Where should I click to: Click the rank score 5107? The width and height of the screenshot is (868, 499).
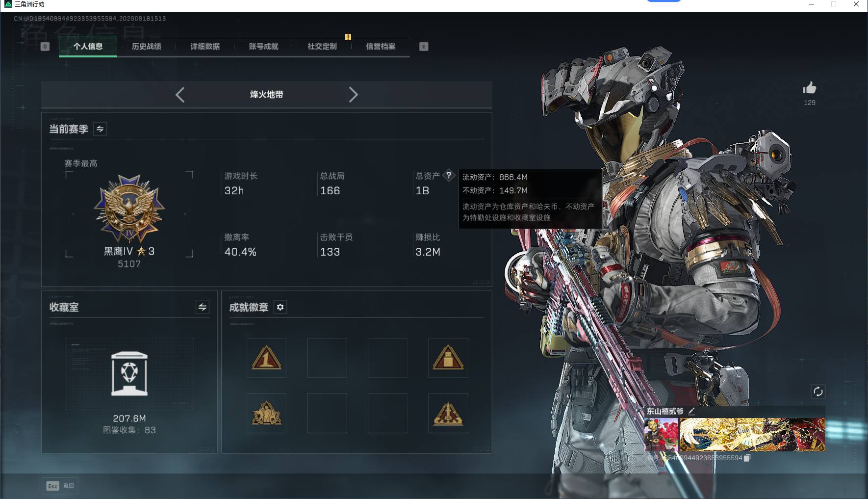(129, 264)
